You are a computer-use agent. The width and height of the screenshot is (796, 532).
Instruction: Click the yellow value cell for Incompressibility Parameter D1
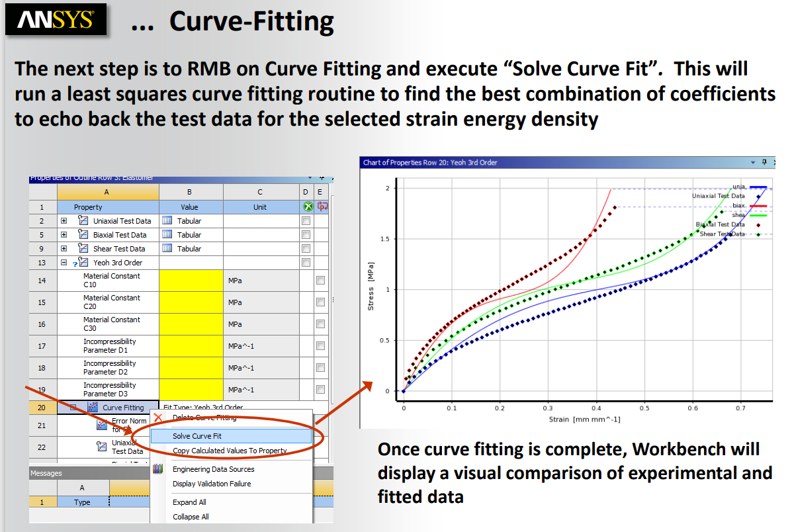(191, 346)
